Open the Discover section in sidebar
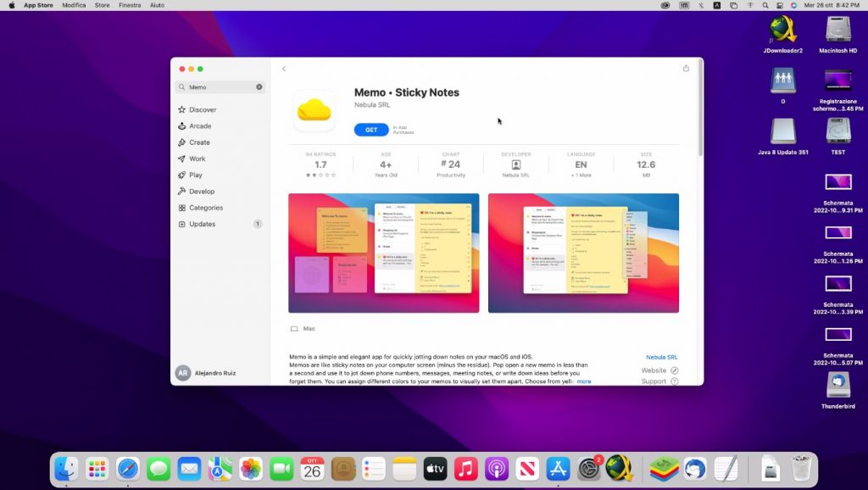Image resolution: width=868 pixels, height=490 pixels. (x=202, y=110)
